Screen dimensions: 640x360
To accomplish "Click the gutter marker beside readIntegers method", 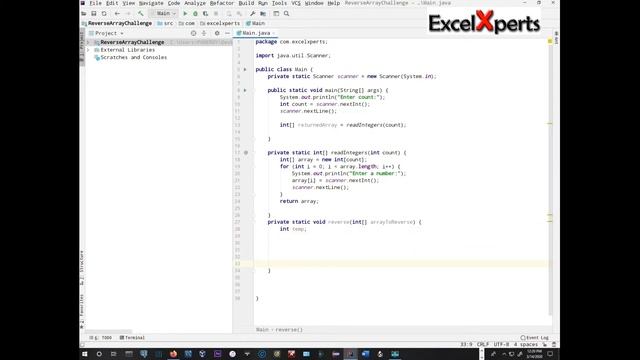I will tap(246, 153).
